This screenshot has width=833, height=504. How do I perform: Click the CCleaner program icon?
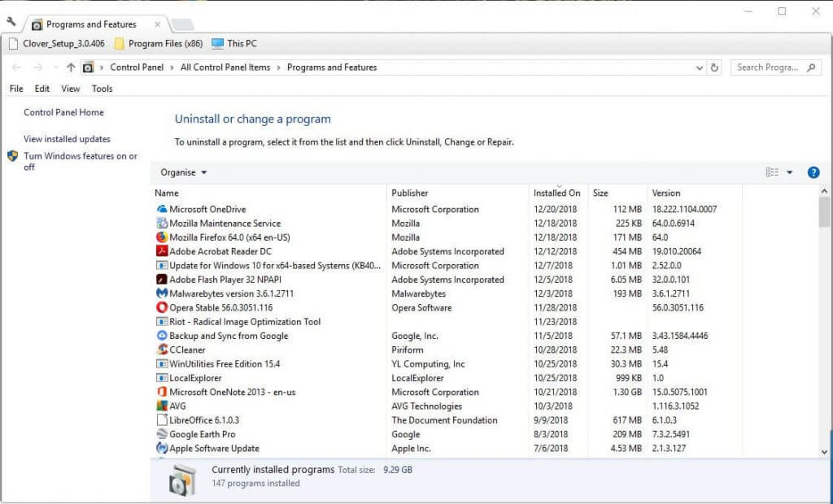(162, 350)
